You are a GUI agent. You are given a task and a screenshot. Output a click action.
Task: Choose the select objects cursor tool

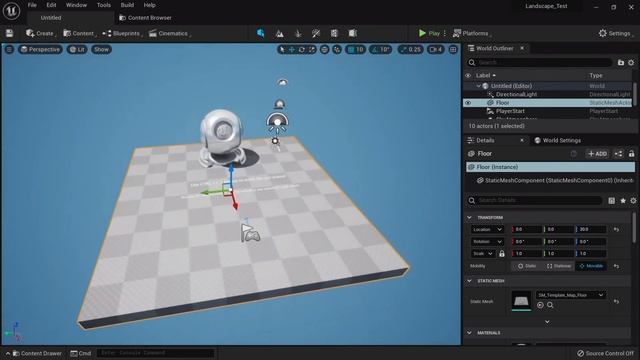pyautogui.click(x=282, y=49)
